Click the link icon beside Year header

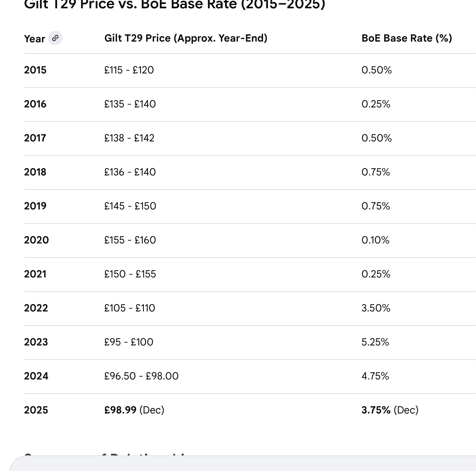(x=55, y=38)
